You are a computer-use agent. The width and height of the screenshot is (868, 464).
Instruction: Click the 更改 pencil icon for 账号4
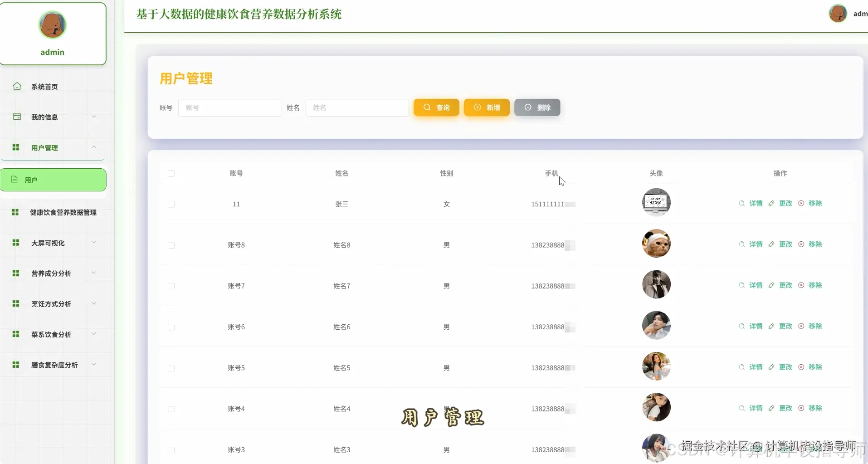[x=771, y=408]
